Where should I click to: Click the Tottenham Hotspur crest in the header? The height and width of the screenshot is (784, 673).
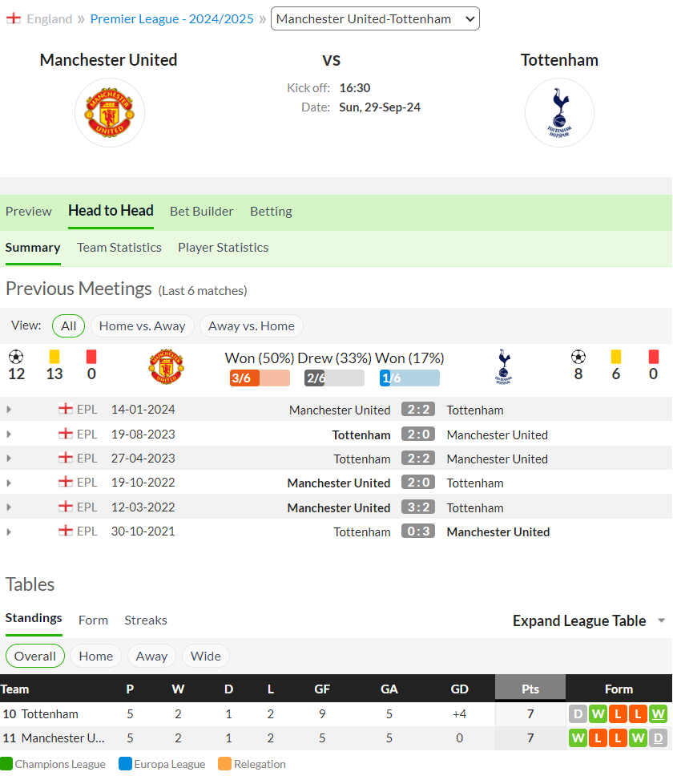point(559,112)
